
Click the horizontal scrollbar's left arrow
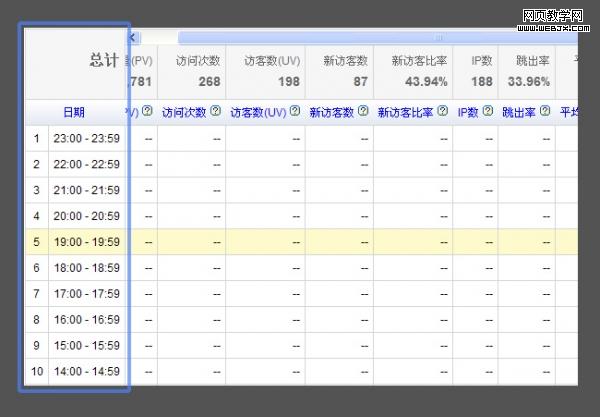point(134,37)
